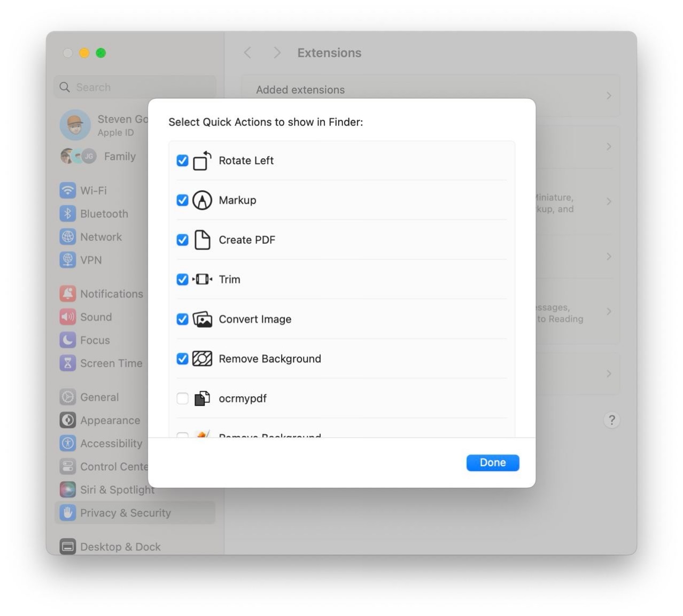The width and height of the screenshot is (683, 616).
Task: Uncheck the Rotate Left checkbox
Action: pyautogui.click(x=182, y=160)
